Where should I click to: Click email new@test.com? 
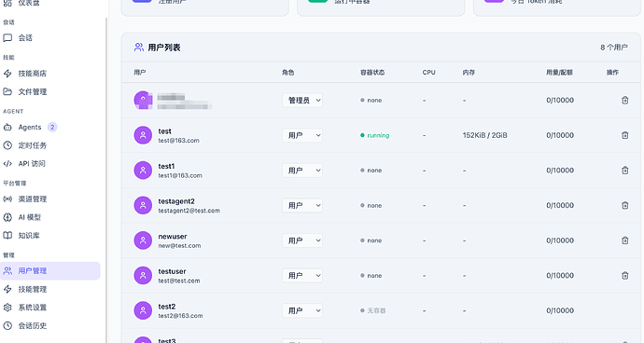tap(179, 246)
